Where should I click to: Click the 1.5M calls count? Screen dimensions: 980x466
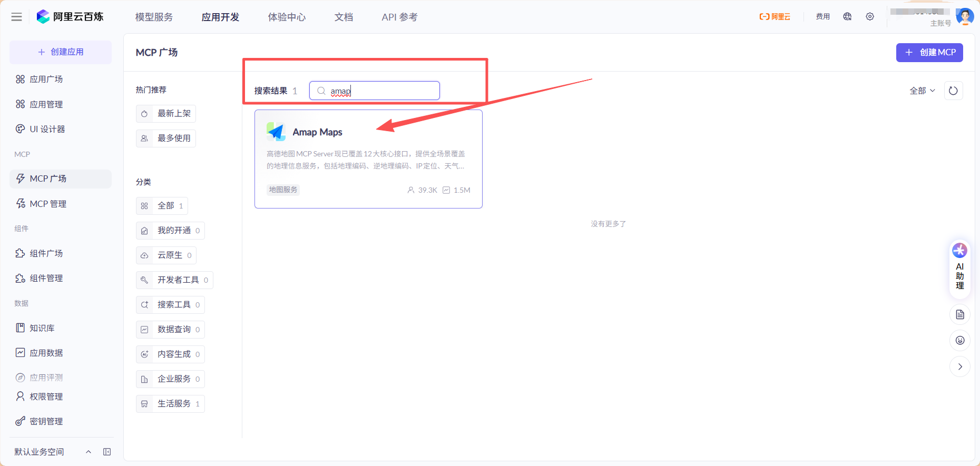pos(456,190)
